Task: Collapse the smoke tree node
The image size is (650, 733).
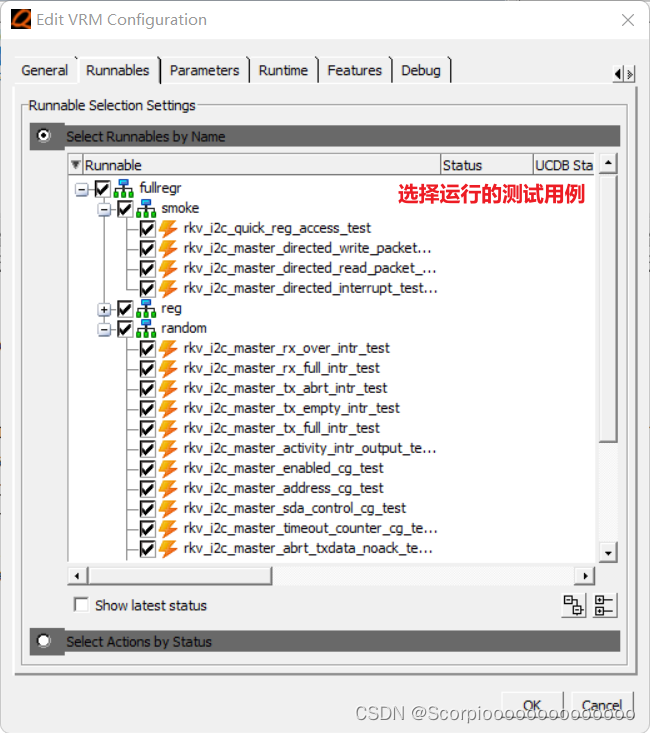Action: 104,210
